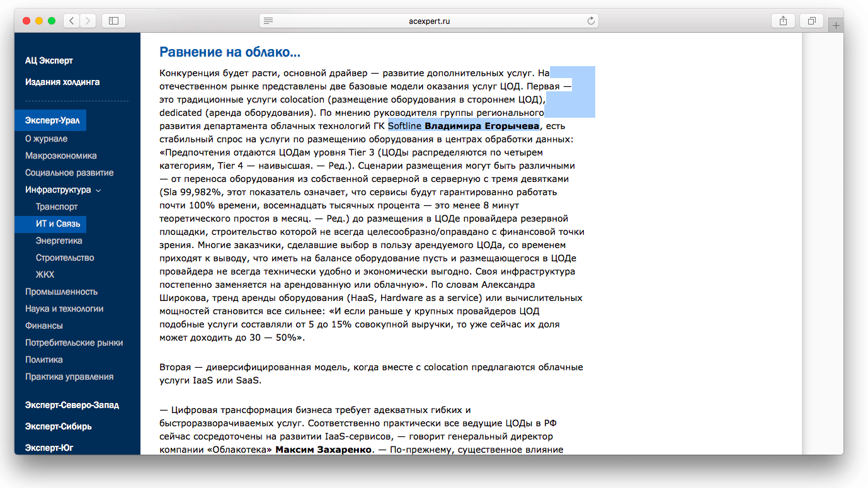Open Практика управления section
The height and width of the screenshot is (488, 868).
click(x=69, y=377)
